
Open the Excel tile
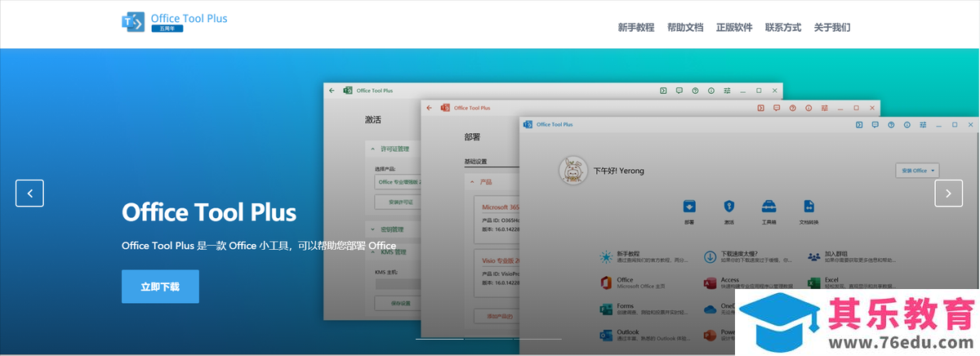(x=851, y=283)
